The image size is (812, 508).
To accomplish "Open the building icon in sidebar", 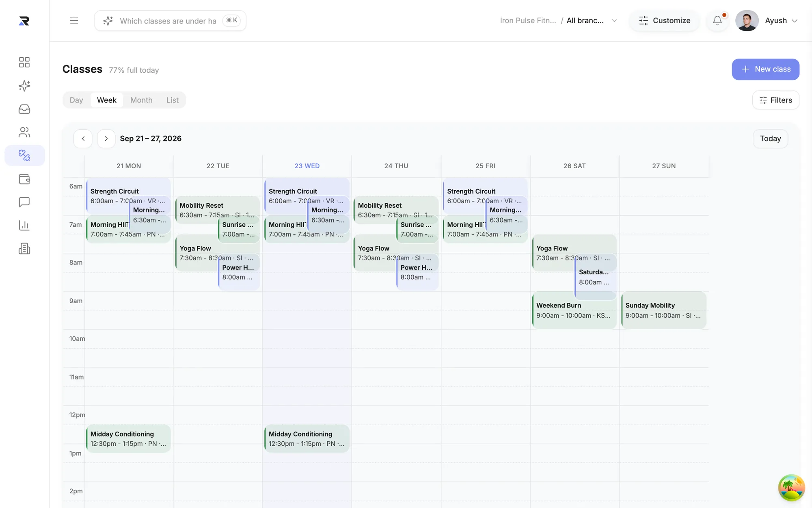I will coord(24,249).
